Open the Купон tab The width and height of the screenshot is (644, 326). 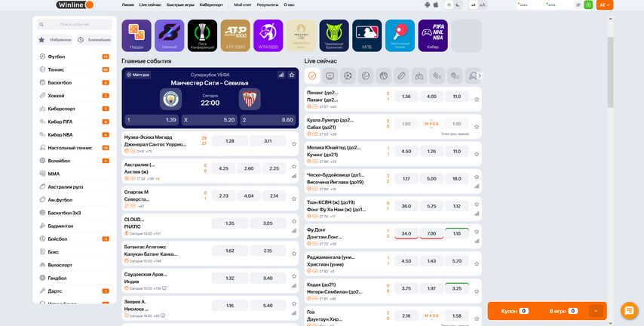pos(514,311)
